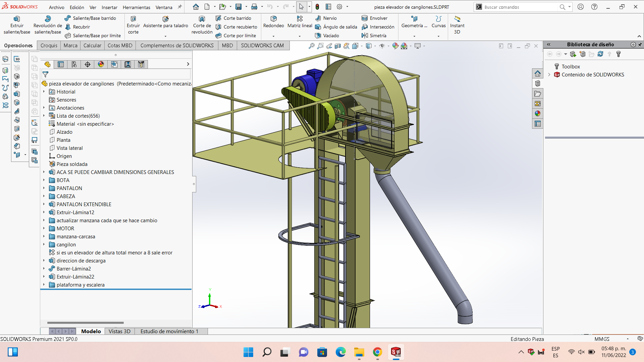This screenshot has width=644, height=362.
Task: Click the DisplayManager appearance sphere tab icon
Action: pyautogui.click(x=101, y=64)
